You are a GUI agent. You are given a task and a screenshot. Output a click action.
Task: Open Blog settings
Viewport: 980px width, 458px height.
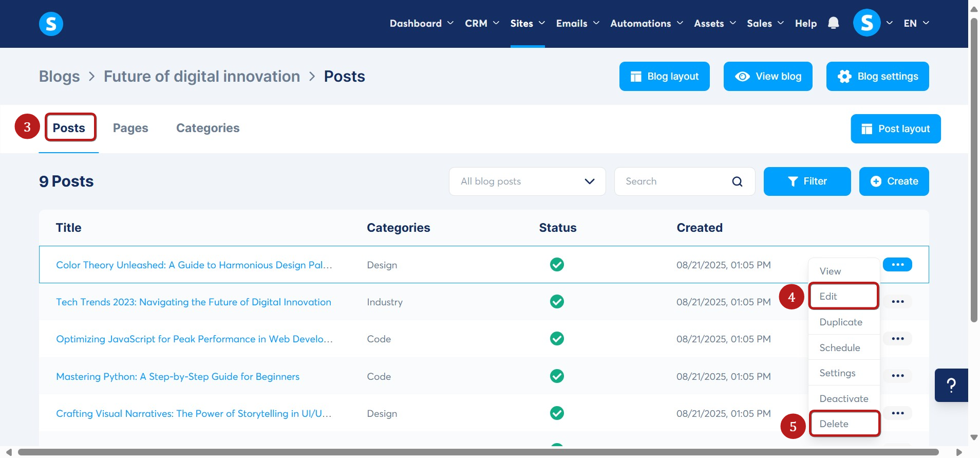pos(877,77)
